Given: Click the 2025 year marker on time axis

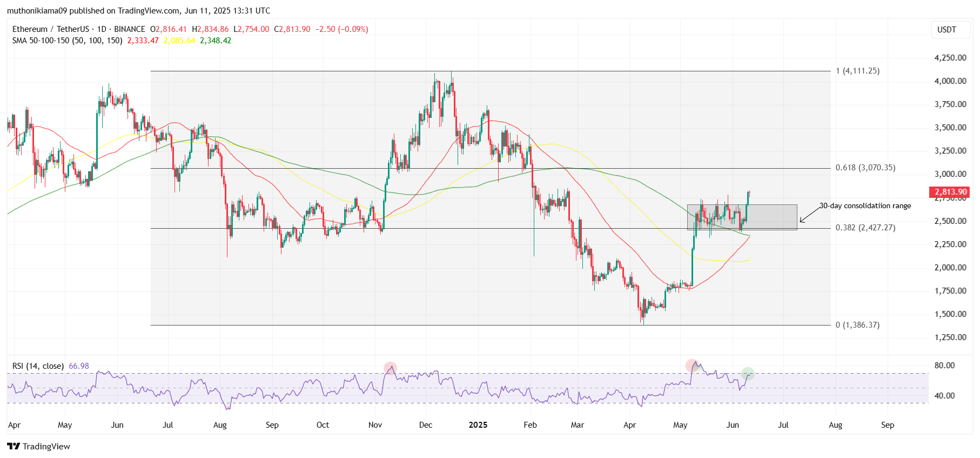Looking at the screenshot, I should pyautogui.click(x=478, y=425).
